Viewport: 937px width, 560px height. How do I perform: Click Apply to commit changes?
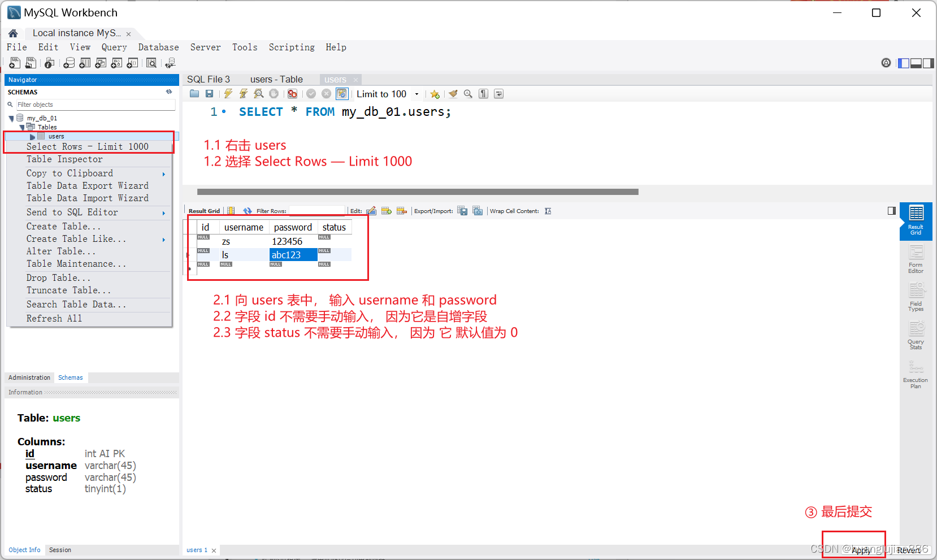pyautogui.click(x=860, y=550)
